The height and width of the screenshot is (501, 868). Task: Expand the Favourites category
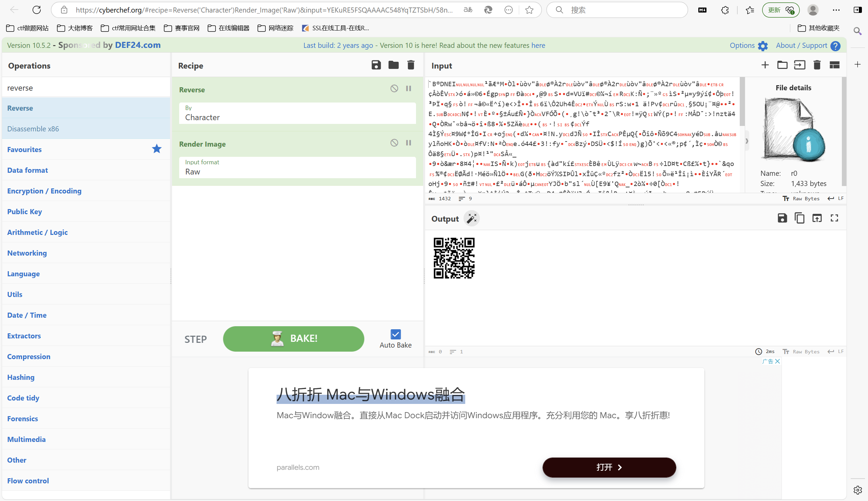[86, 149]
